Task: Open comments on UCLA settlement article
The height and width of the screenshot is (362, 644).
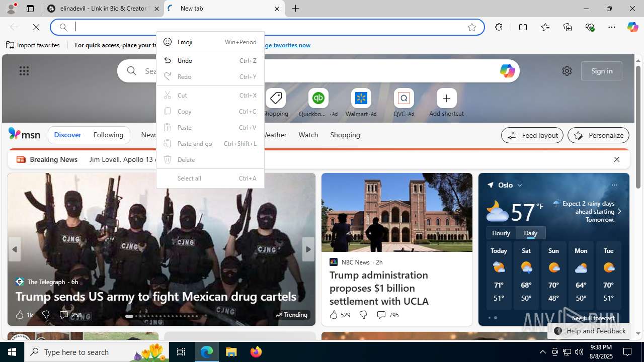Action: point(387,315)
